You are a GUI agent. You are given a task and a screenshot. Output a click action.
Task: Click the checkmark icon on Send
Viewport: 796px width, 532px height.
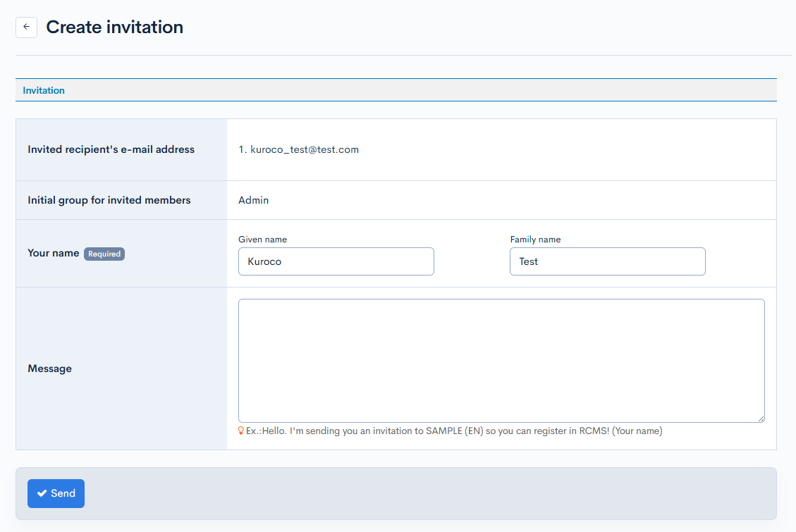click(42, 493)
